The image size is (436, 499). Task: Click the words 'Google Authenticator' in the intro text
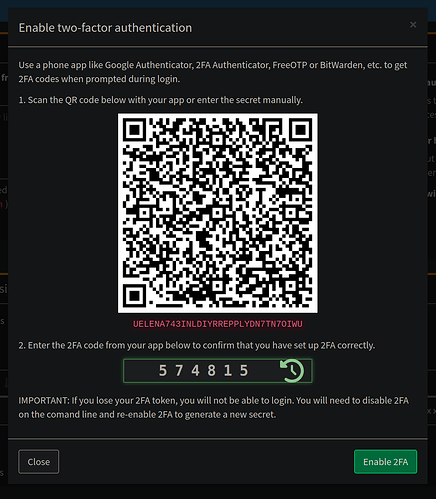click(149, 65)
